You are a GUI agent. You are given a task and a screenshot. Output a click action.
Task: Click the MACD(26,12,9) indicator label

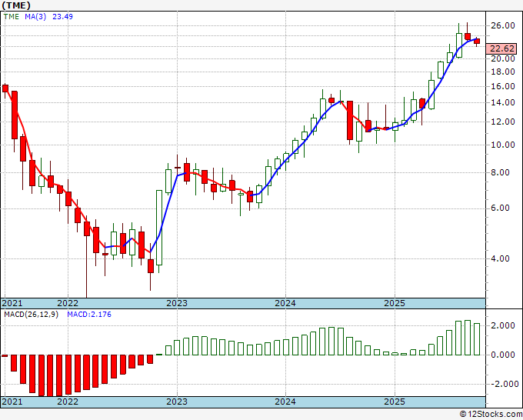(x=31, y=315)
